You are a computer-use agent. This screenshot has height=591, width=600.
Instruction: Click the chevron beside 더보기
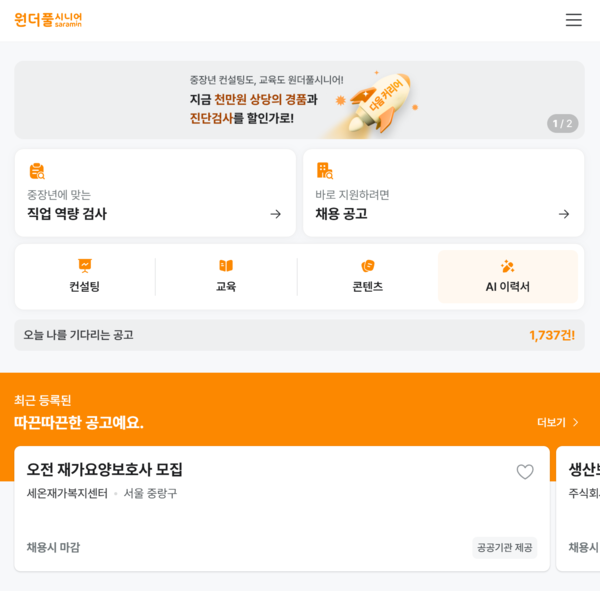pyautogui.click(x=576, y=422)
